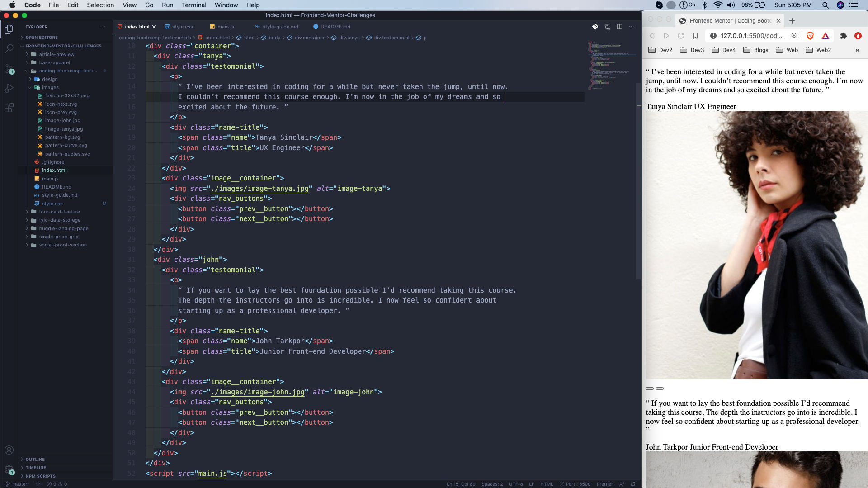Viewport: 868px width, 488px height.
Task: Change the HTML language mode
Action: (547, 484)
